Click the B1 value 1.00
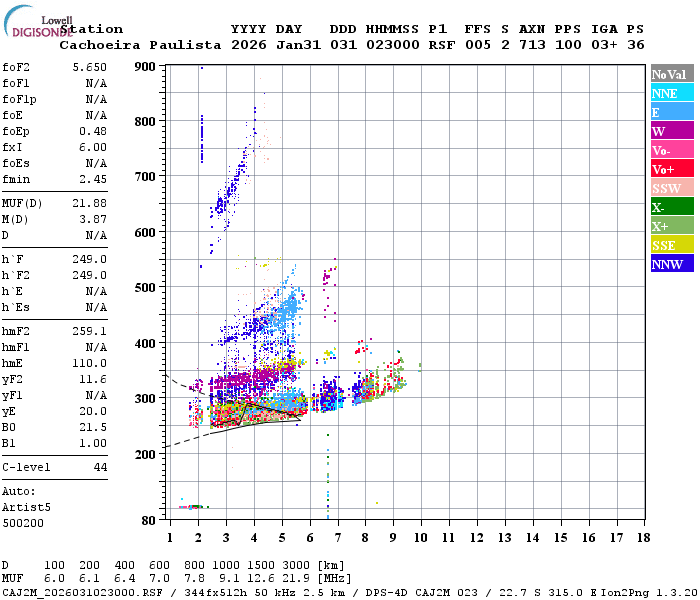The height and width of the screenshot is (600, 700). pyautogui.click(x=93, y=443)
